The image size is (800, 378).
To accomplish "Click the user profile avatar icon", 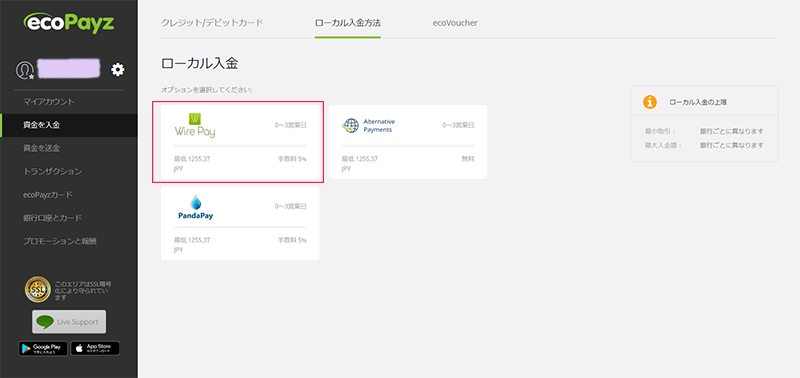I will click(25, 70).
